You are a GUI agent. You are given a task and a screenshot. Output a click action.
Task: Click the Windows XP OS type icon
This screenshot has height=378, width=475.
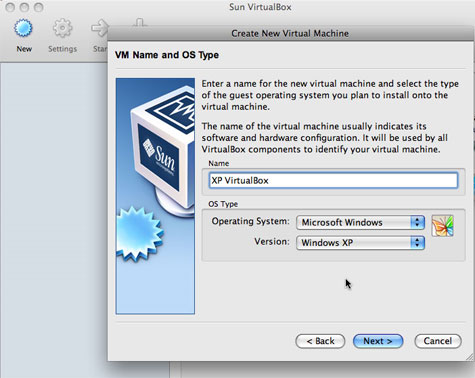pos(442,226)
